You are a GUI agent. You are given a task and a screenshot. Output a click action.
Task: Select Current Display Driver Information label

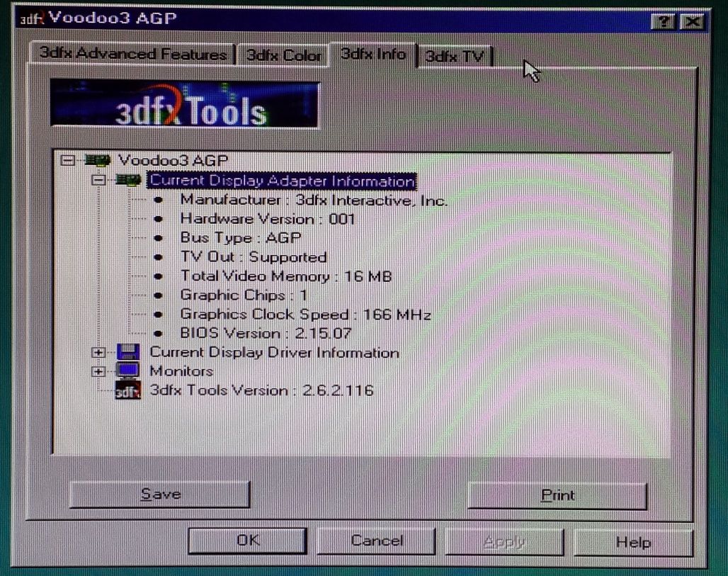point(274,353)
